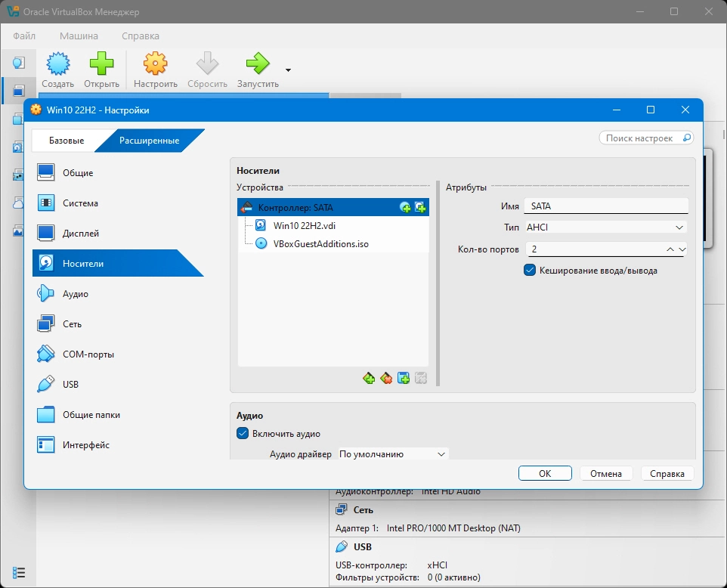Click Intel PRO/1000 MT Desktop (NAT) text
The height and width of the screenshot is (588, 727).
(453, 528)
